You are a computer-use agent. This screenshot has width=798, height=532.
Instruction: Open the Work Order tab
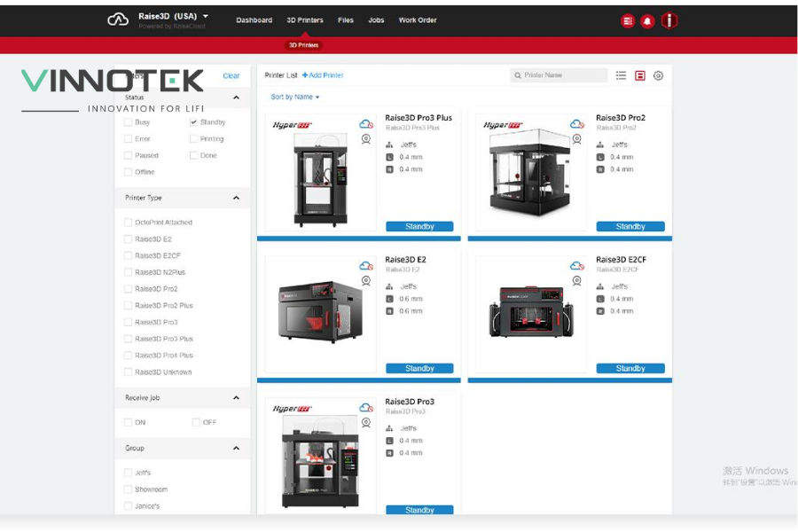point(418,20)
